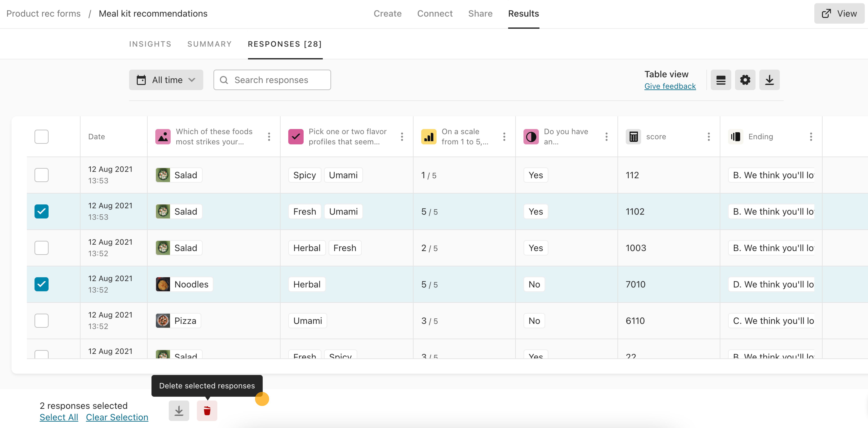The height and width of the screenshot is (428, 868).
Task: Open table settings gear icon
Action: click(745, 80)
